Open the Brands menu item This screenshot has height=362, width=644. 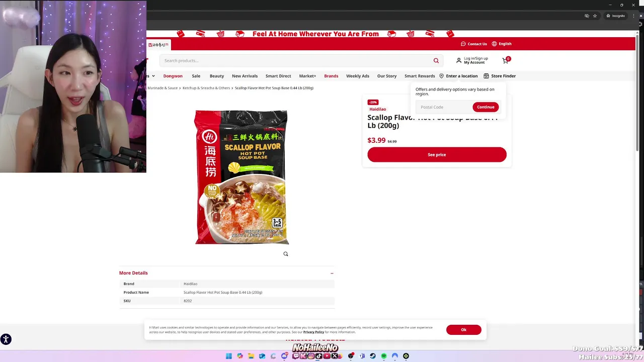click(331, 76)
